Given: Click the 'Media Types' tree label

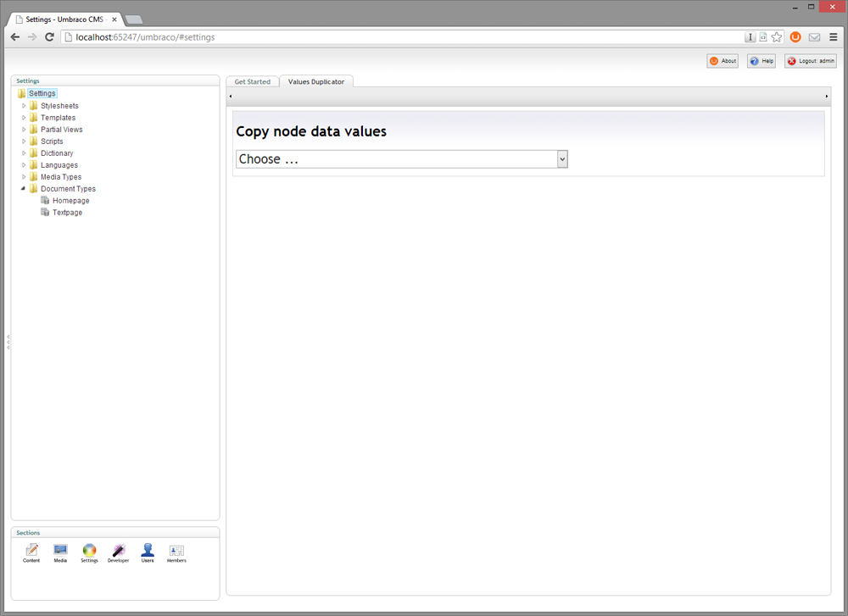Looking at the screenshot, I should point(61,177).
